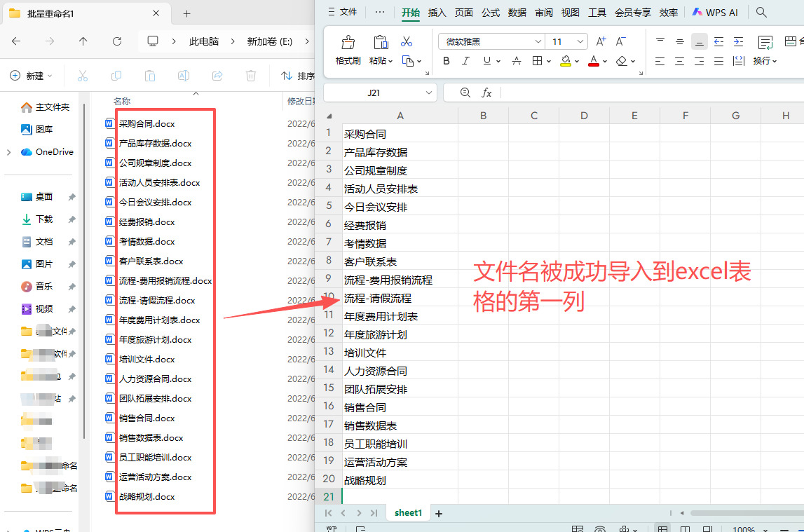Click the Explorer Delete trash icon
This screenshot has height=532, width=804.
[x=251, y=76]
